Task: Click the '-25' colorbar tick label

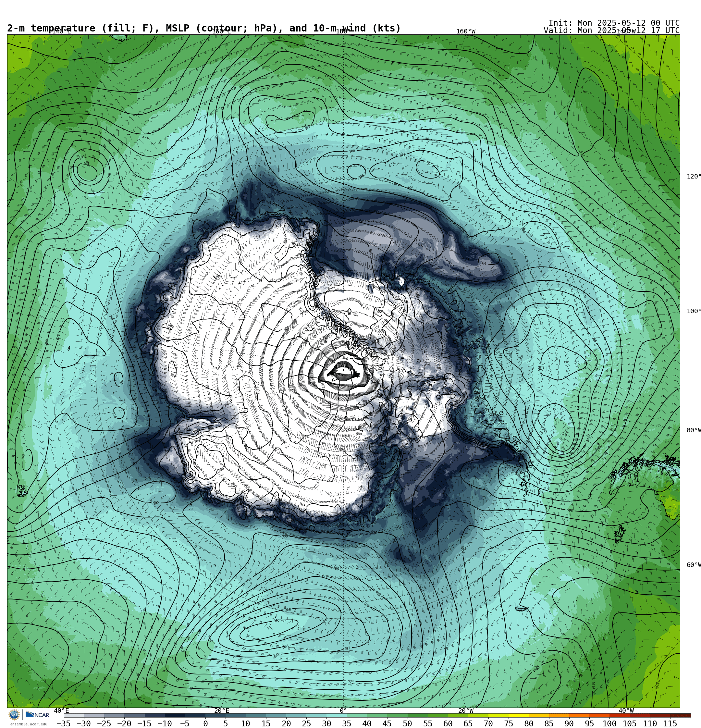Action: (x=104, y=723)
